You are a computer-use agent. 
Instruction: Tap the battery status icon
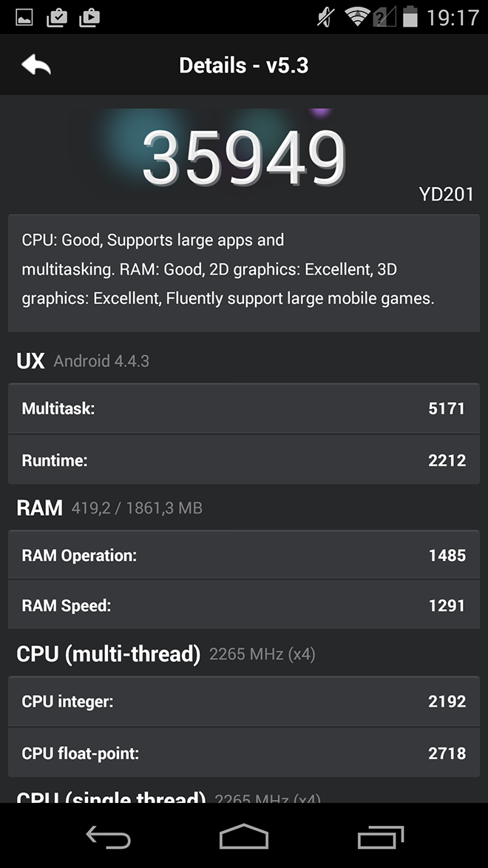[410, 16]
